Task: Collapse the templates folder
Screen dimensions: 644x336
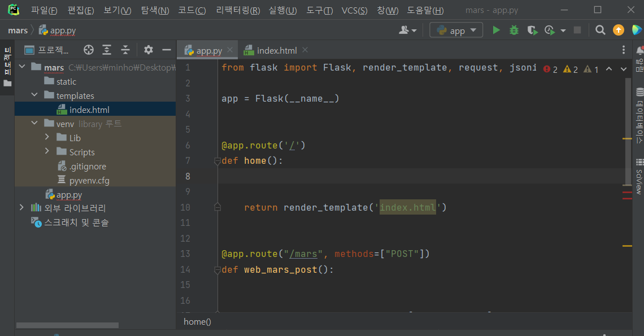Action: pyautogui.click(x=35, y=95)
